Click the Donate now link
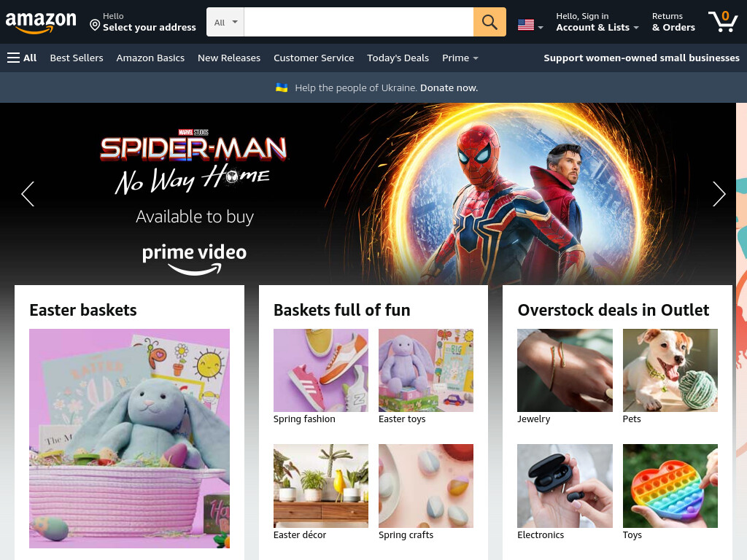 tap(449, 87)
